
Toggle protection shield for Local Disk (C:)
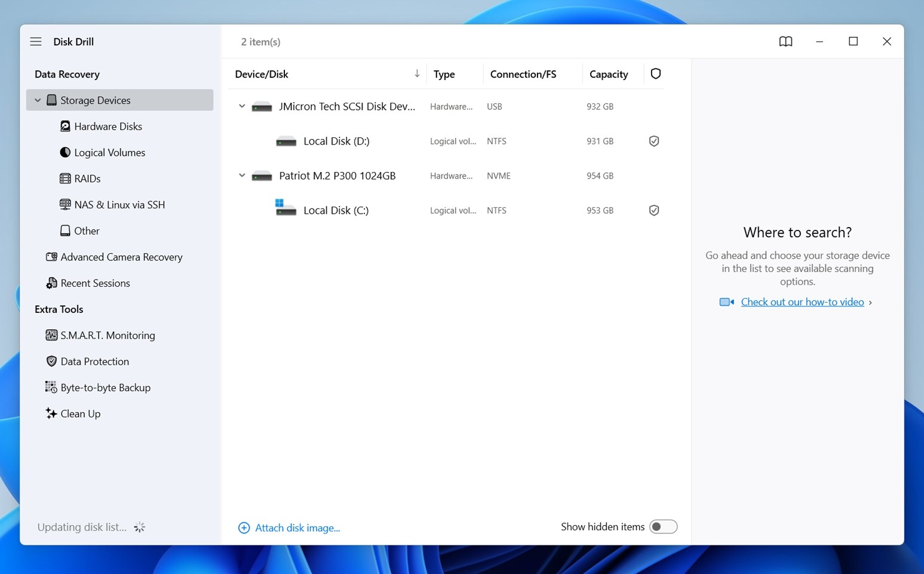pos(654,211)
